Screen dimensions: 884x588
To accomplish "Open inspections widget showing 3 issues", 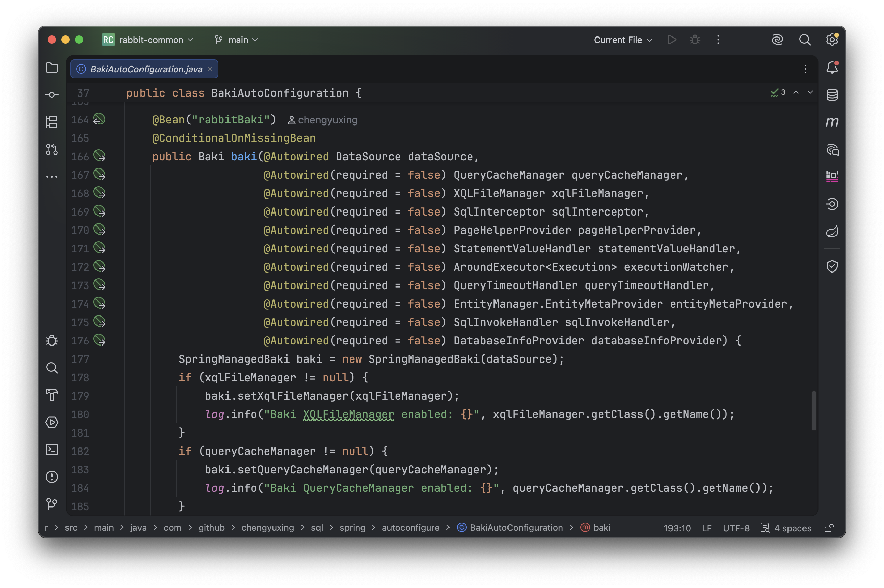I will (x=778, y=92).
